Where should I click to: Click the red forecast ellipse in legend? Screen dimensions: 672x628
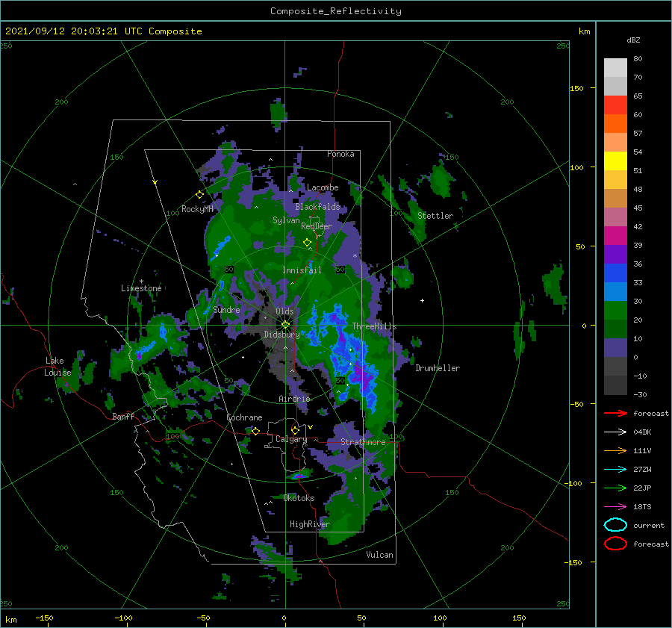(615, 544)
